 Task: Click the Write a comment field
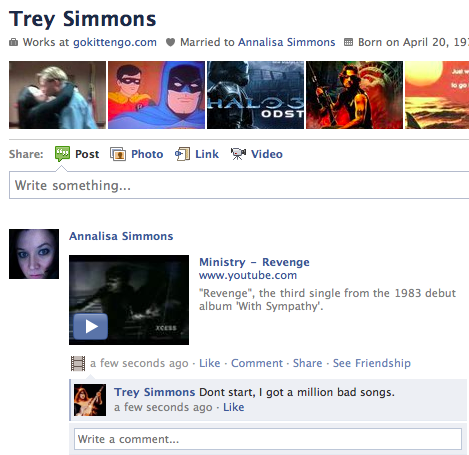click(268, 439)
